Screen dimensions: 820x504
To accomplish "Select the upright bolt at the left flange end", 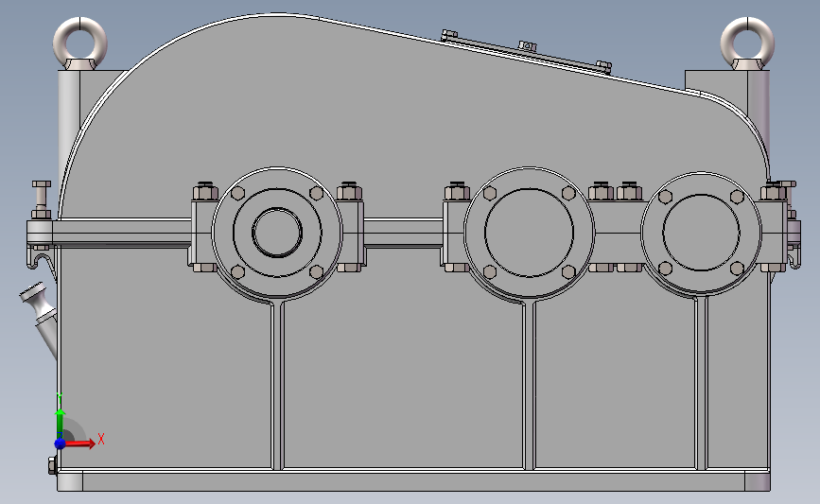I will click(x=42, y=200).
